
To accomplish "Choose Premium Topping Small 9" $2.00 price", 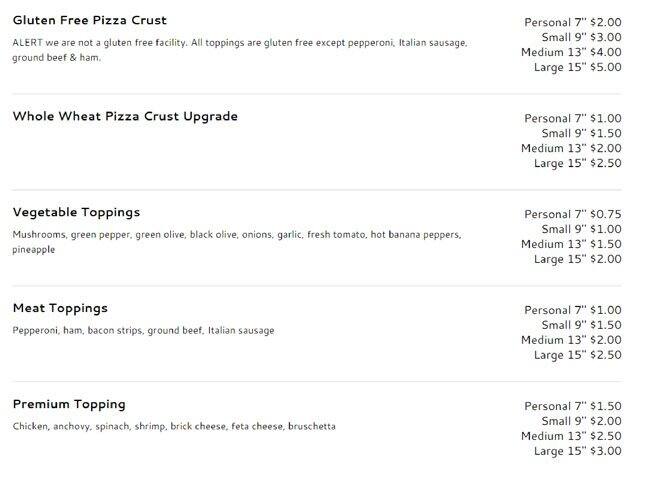I will point(581,421).
